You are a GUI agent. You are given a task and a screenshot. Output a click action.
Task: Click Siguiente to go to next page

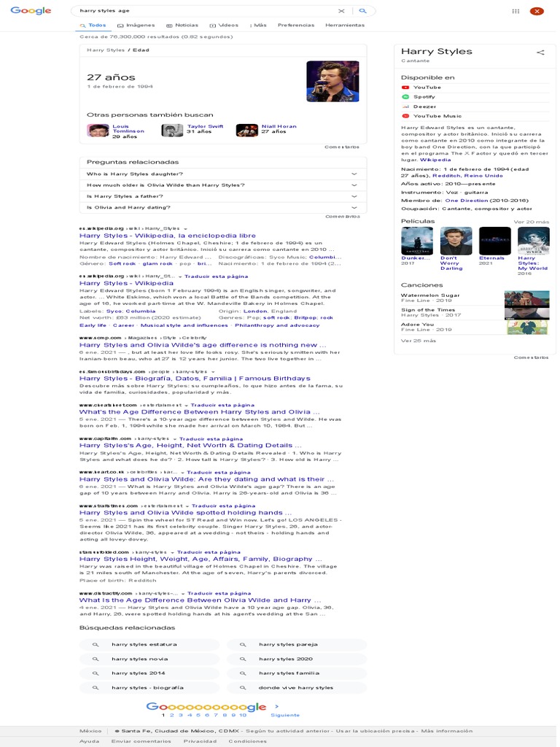285,715
